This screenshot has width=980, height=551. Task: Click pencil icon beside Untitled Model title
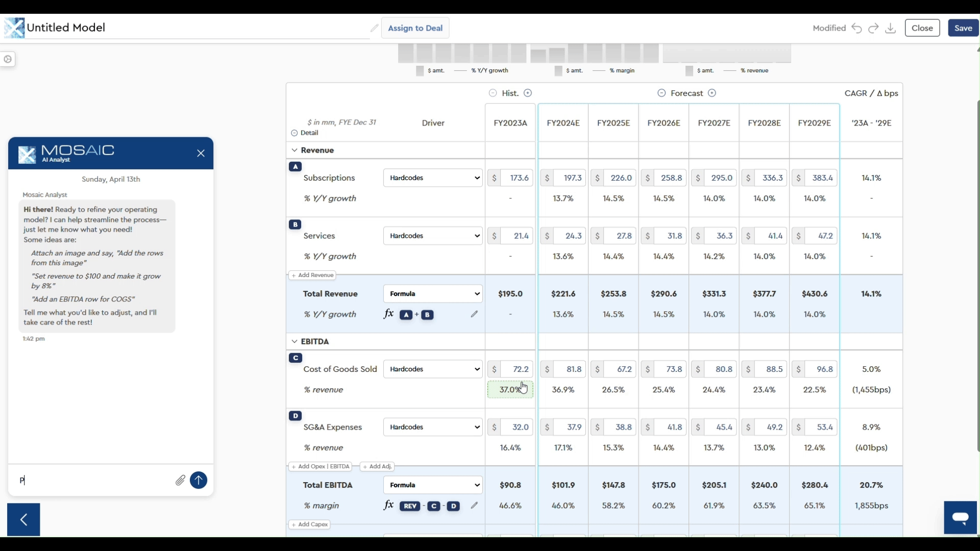[374, 28]
